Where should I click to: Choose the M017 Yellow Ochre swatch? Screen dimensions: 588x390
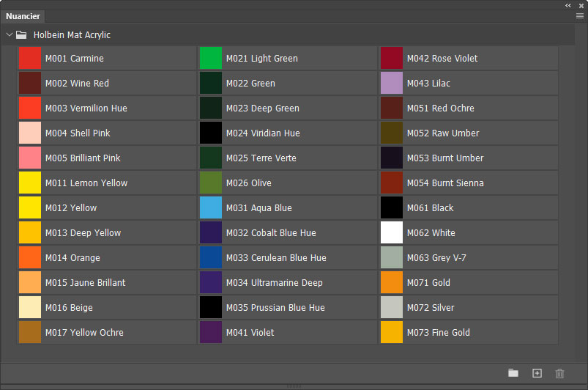30,332
